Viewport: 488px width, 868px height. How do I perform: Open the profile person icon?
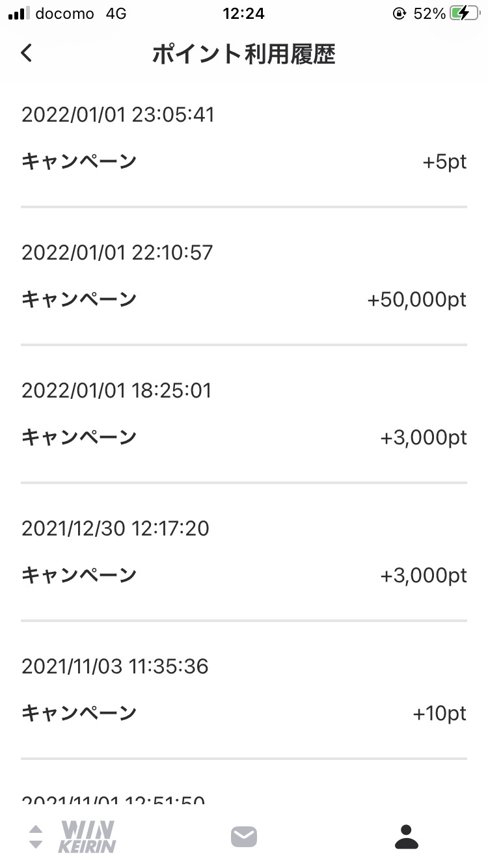[407, 837]
